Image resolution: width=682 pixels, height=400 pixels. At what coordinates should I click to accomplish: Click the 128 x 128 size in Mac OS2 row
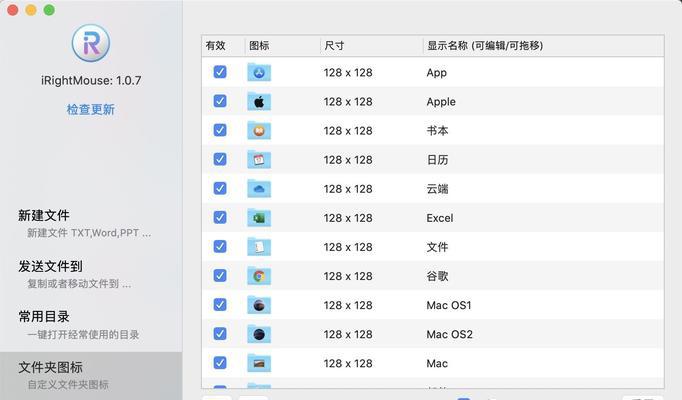348,335
